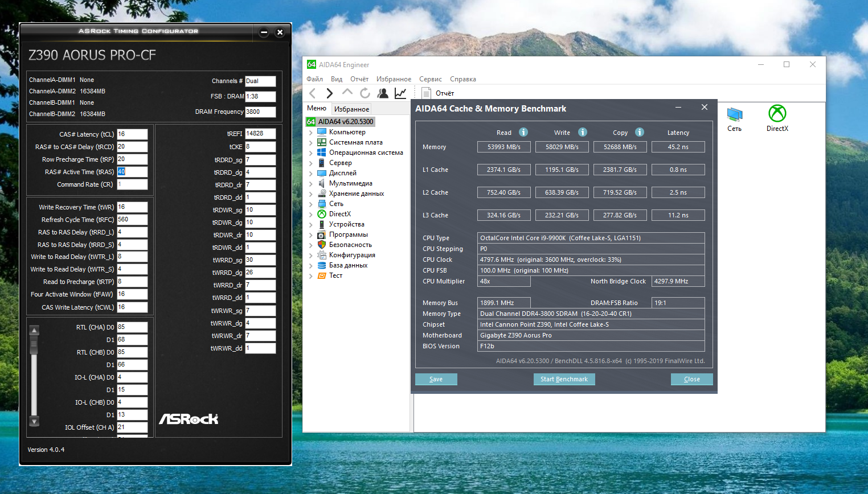Expand the Компьютер tree node
The height and width of the screenshot is (494, 868).
tap(311, 132)
